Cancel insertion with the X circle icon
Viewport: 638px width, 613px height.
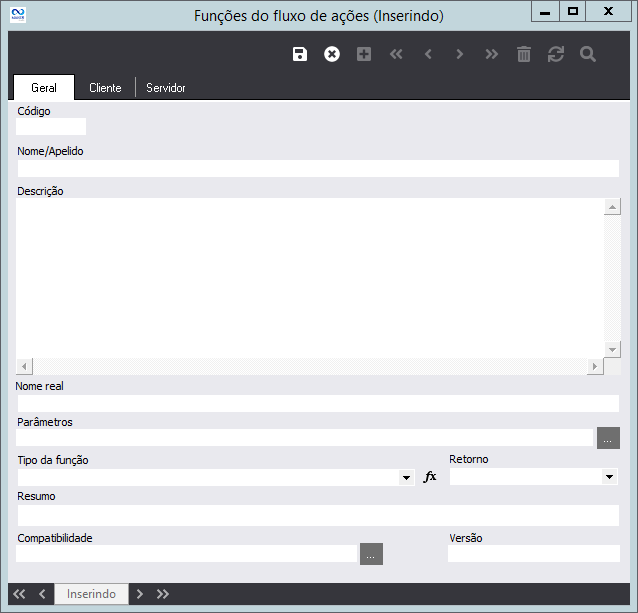click(x=332, y=54)
